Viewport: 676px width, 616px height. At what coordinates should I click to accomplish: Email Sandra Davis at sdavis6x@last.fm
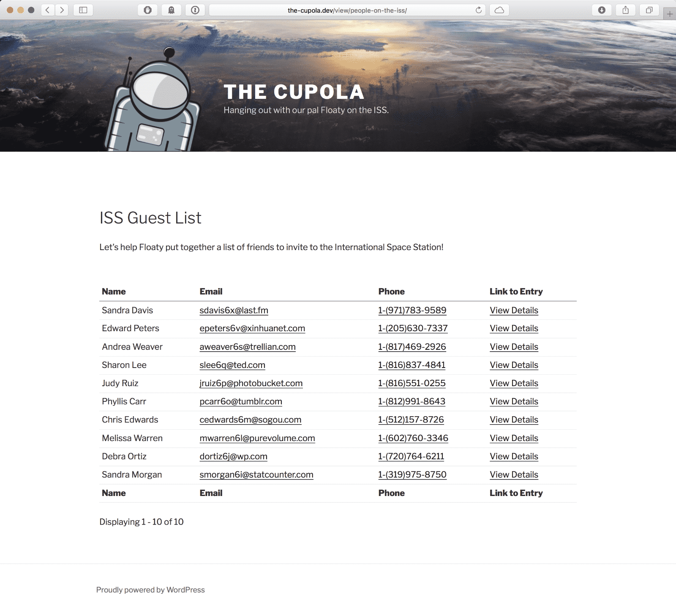234,310
